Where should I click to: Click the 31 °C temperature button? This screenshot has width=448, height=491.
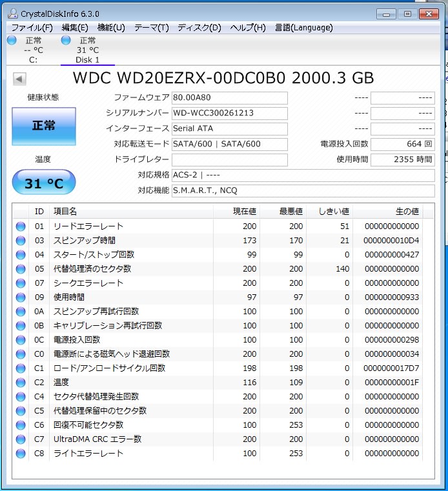point(44,183)
